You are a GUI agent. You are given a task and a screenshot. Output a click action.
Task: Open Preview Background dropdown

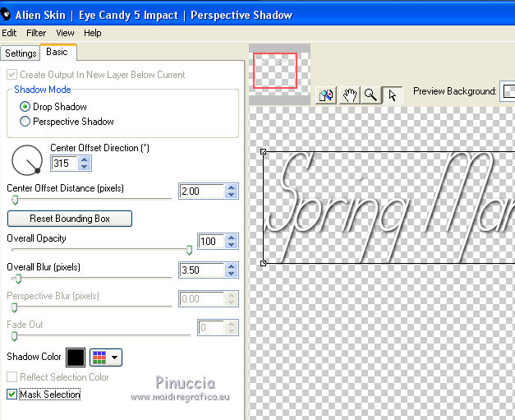point(508,91)
